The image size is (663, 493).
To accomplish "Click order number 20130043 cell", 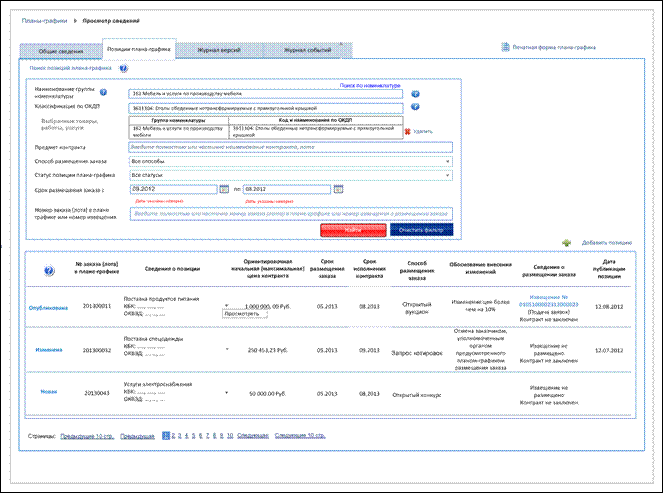I will (97, 393).
